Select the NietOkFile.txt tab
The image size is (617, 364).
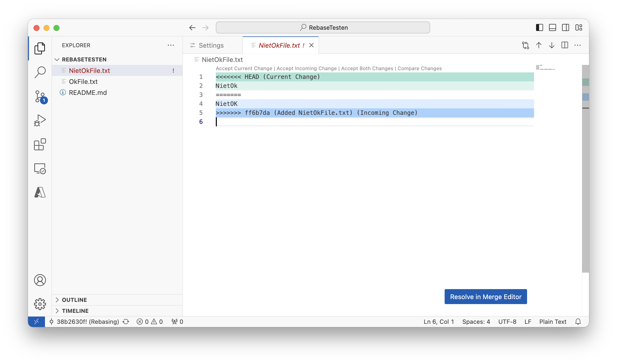(x=280, y=45)
